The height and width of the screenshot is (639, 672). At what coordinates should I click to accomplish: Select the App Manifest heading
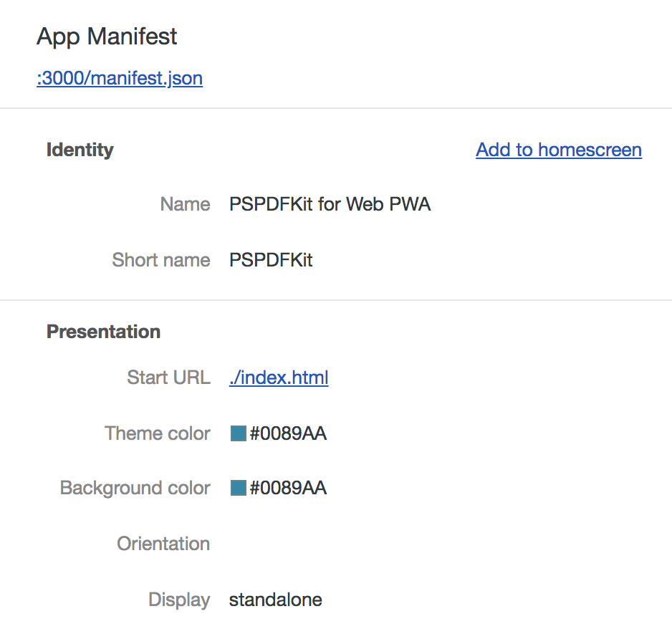tap(106, 37)
